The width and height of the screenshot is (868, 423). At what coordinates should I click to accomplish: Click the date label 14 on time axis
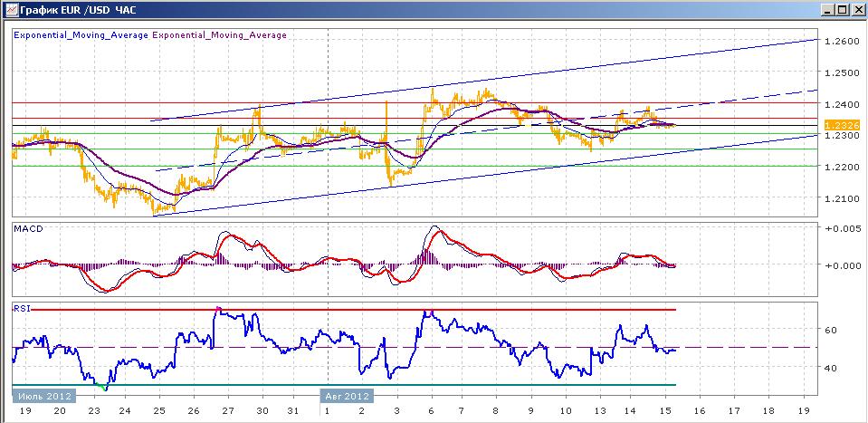630,411
